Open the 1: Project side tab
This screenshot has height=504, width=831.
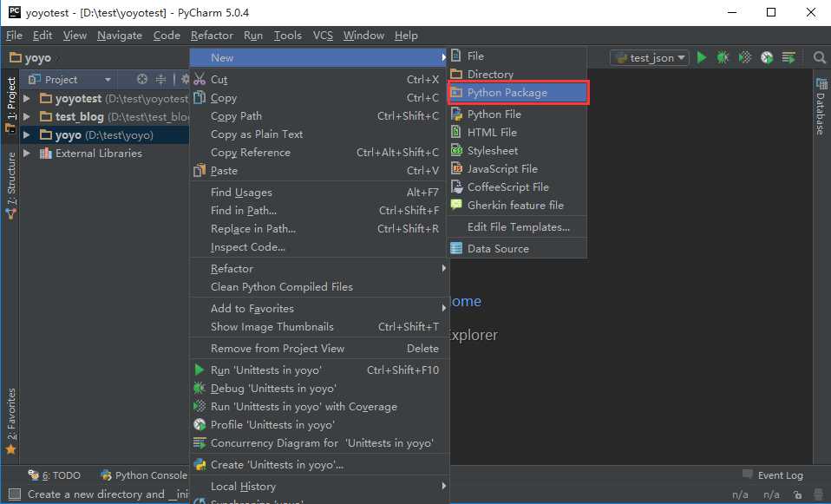point(10,104)
